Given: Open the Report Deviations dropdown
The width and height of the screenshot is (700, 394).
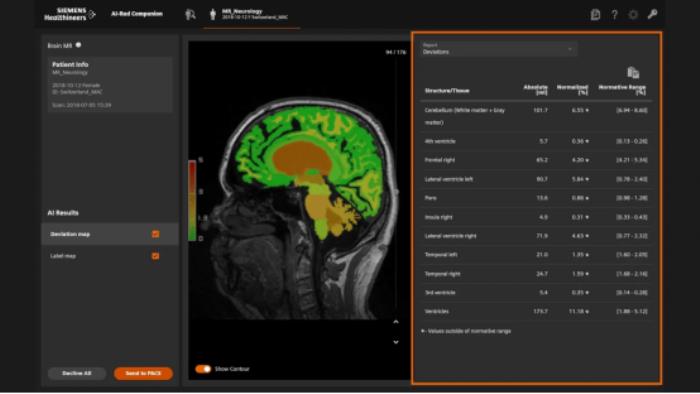Looking at the screenshot, I should (498, 49).
